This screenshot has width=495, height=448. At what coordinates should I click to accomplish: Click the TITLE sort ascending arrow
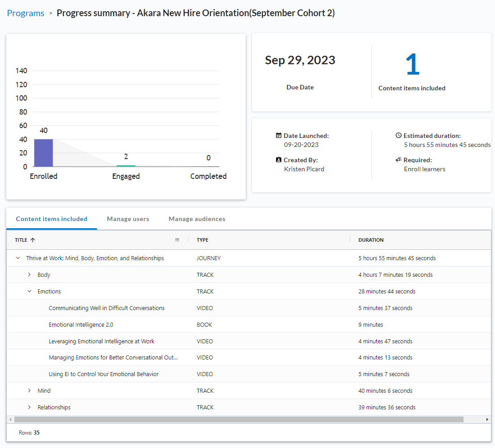tap(33, 240)
